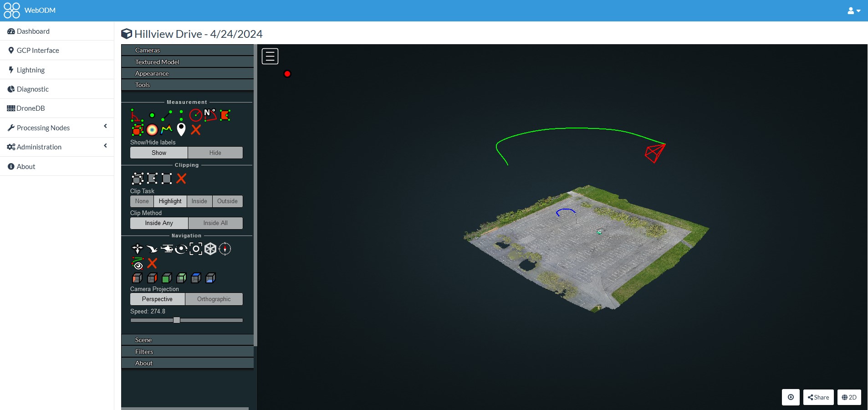Activate the annotation placement tool
This screenshot has height=410, width=868.
[182, 130]
